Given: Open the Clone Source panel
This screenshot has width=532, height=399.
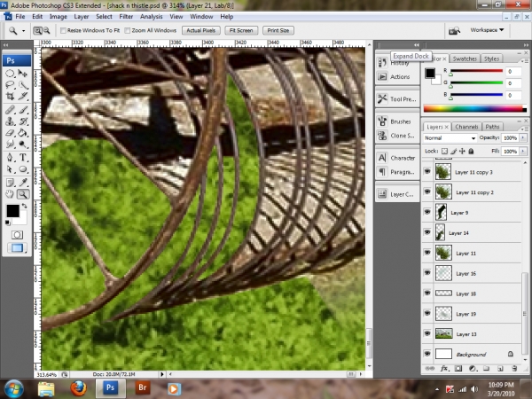Looking at the screenshot, I should point(397,136).
